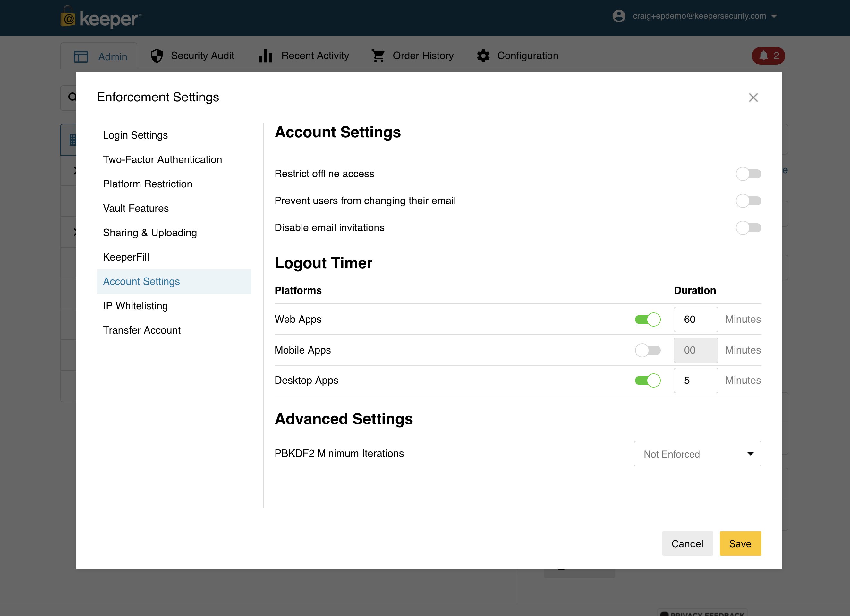The width and height of the screenshot is (850, 616).
Task: Enable Disable email invitations toggle
Action: (x=748, y=228)
